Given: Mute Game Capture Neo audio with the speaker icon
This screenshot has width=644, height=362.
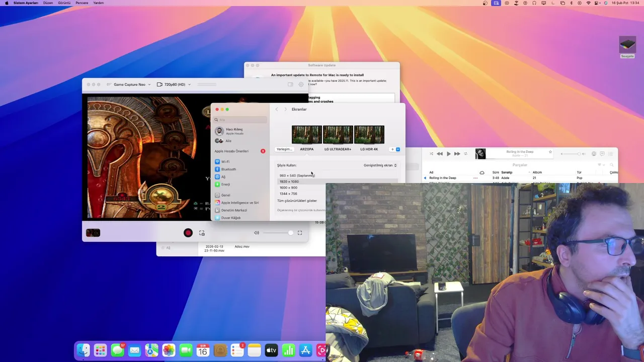Looking at the screenshot, I should (257, 233).
